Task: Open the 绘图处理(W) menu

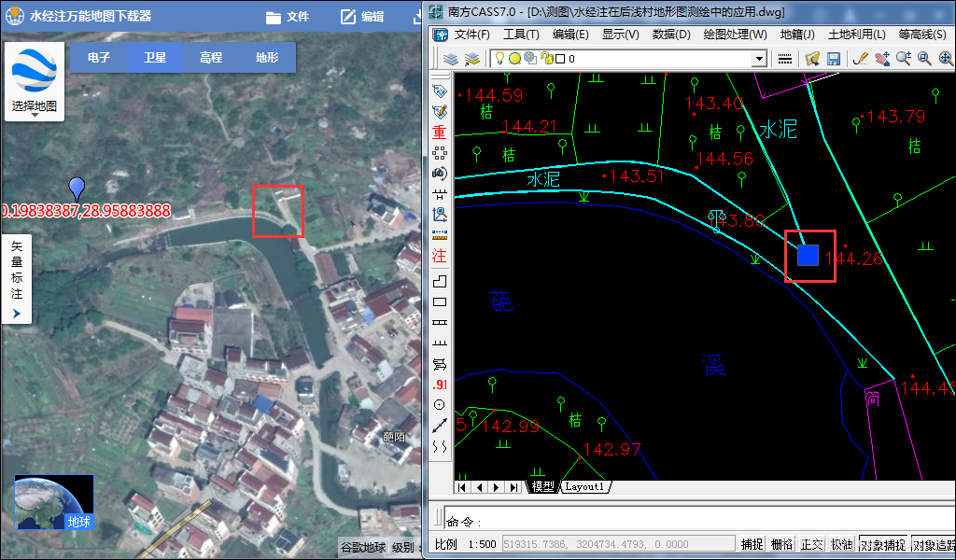Action: [x=735, y=35]
